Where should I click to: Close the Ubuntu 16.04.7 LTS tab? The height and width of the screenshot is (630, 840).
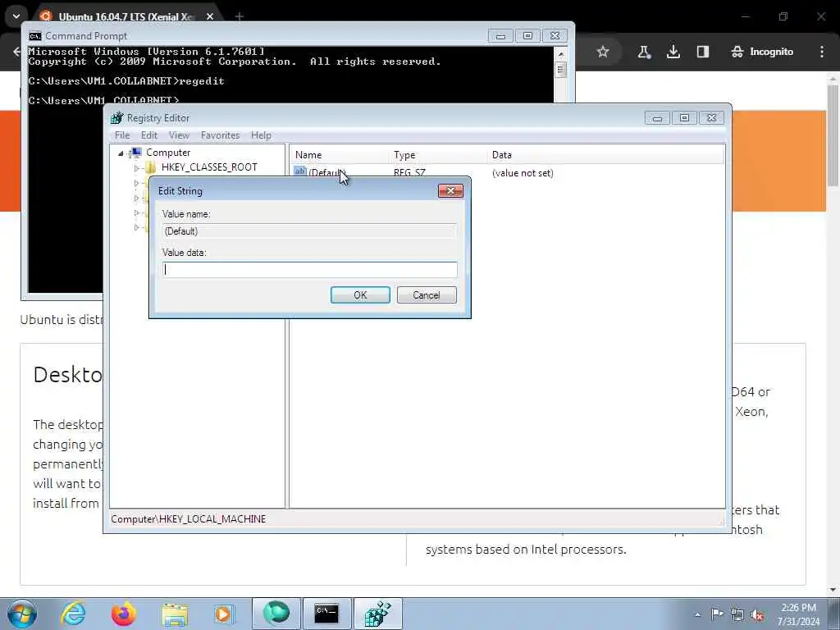coord(210,16)
